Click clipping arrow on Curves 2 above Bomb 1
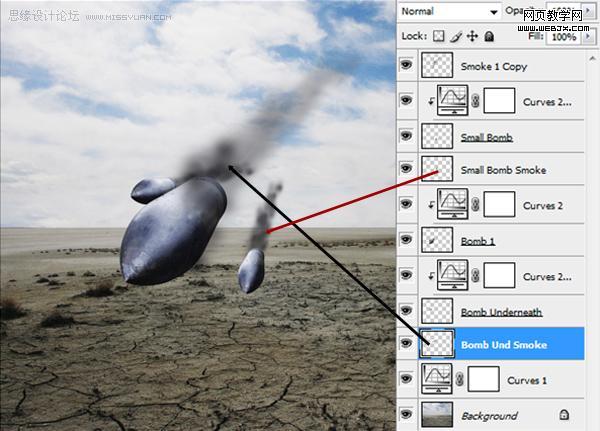 coord(431,205)
